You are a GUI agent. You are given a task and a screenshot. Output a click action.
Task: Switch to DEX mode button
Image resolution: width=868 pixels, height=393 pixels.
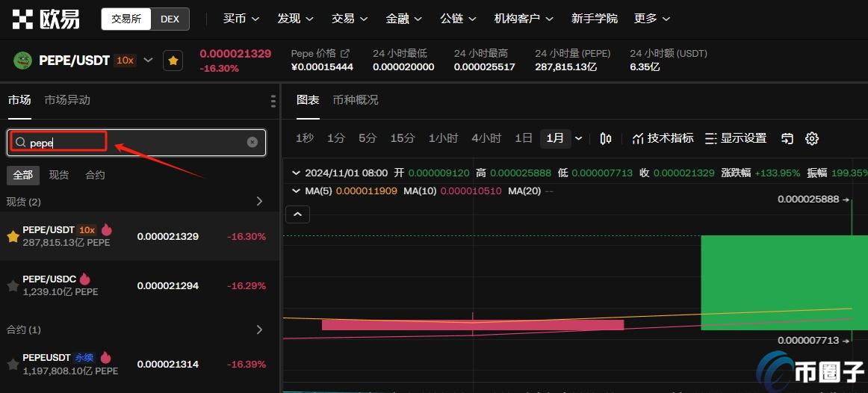pos(170,19)
